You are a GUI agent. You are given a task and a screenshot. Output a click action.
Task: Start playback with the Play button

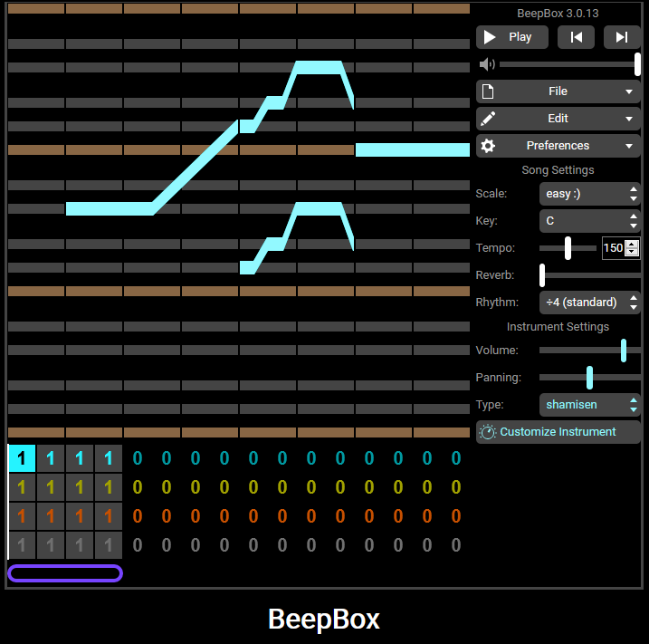tap(512, 37)
